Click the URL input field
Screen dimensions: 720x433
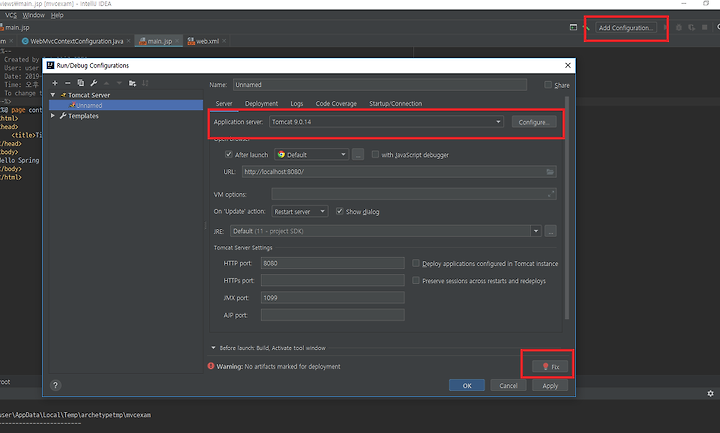tap(399, 172)
